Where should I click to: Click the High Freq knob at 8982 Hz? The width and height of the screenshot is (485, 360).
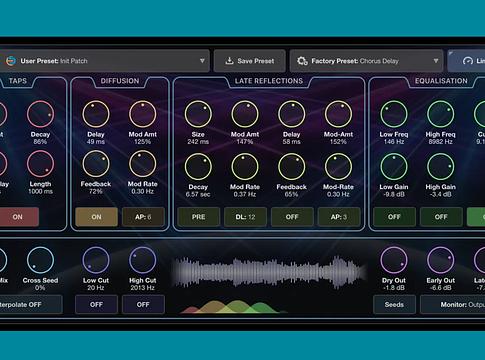pos(441,114)
